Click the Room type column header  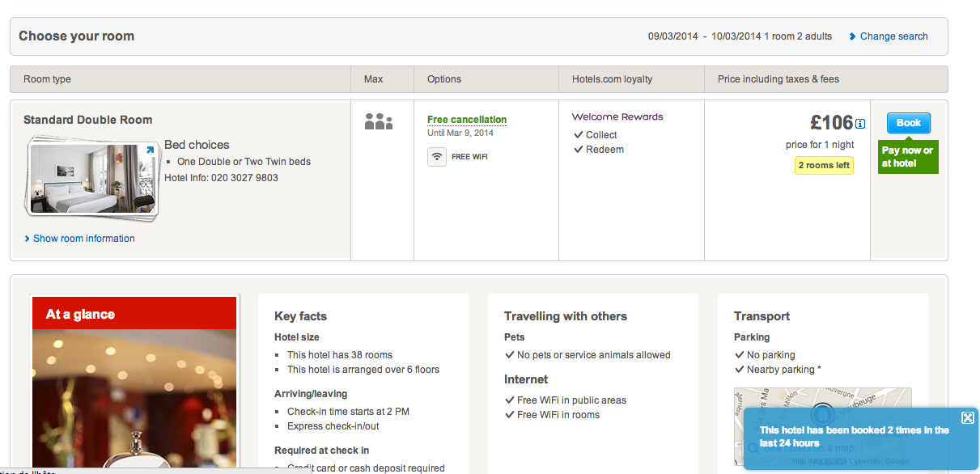[x=47, y=79]
